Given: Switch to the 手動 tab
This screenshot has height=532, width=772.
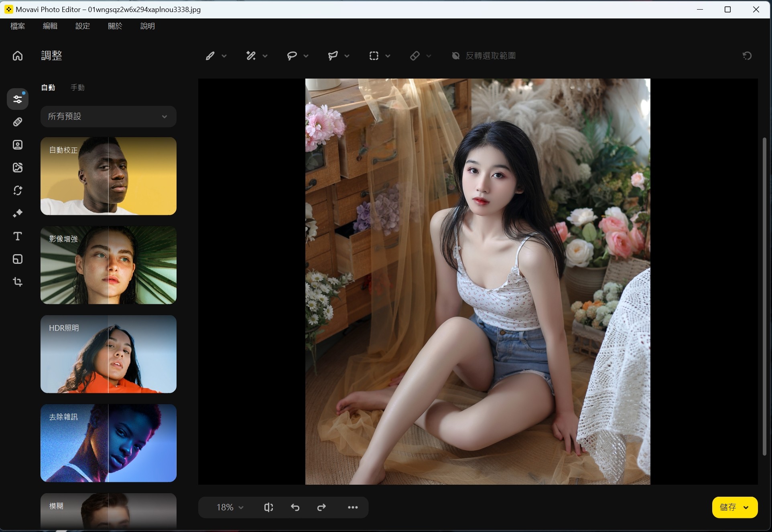Looking at the screenshot, I should (x=77, y=87).
